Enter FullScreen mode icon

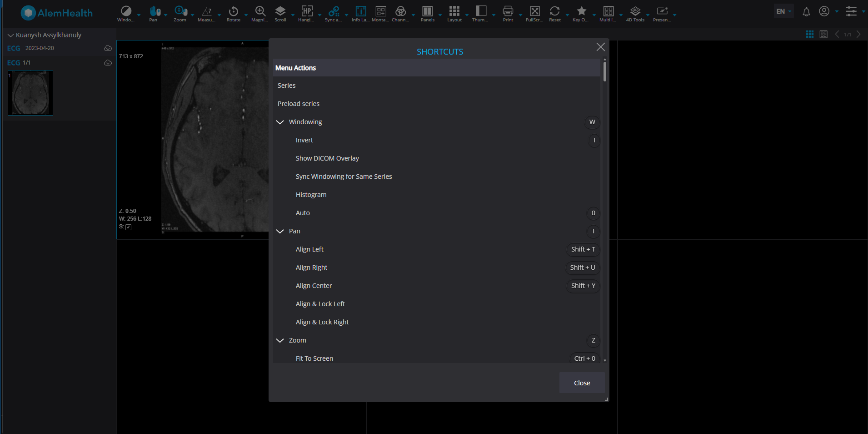point(535,11)
